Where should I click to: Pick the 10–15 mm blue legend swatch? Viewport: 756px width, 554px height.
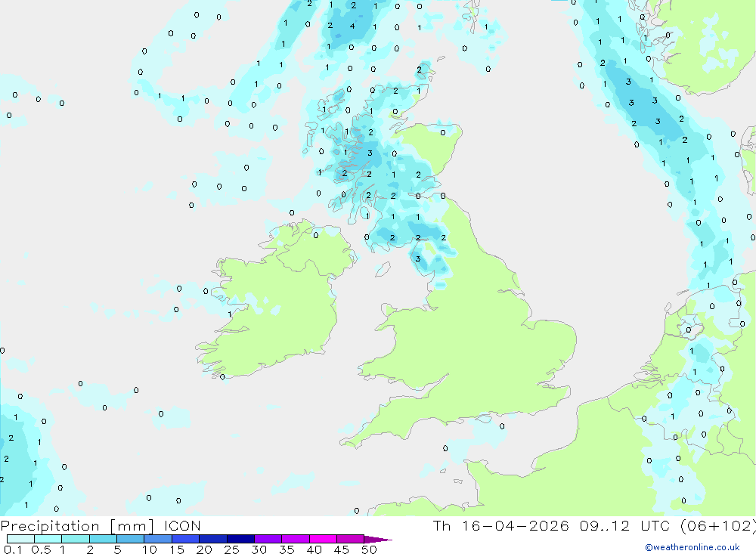point(158,539)
